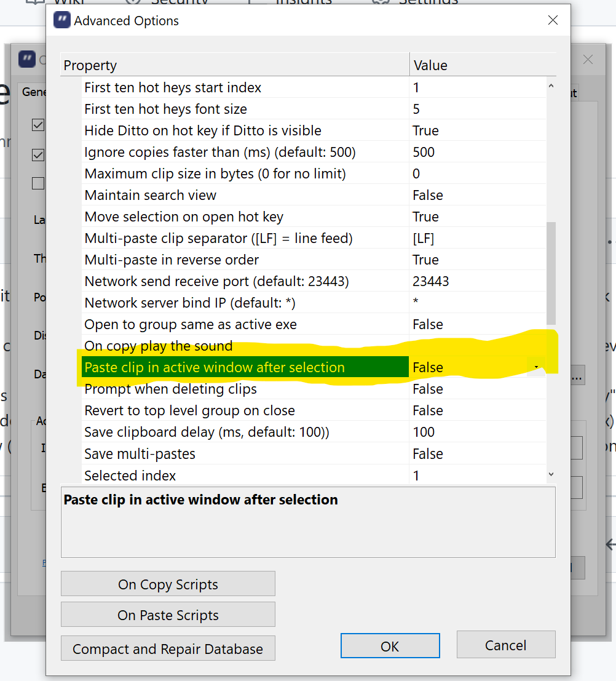Click the Ditto icon on the background Options dialog
The height and width of the screenshot is (681, 616).
click(27, 58)
